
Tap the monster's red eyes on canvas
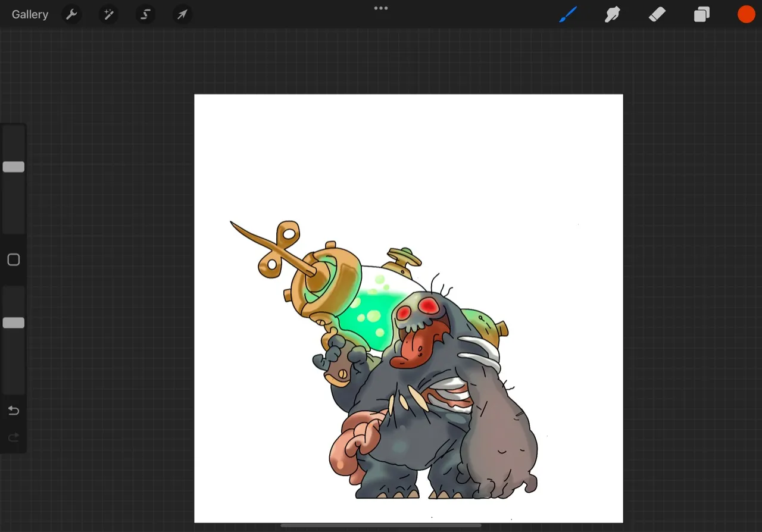(419, 308)
